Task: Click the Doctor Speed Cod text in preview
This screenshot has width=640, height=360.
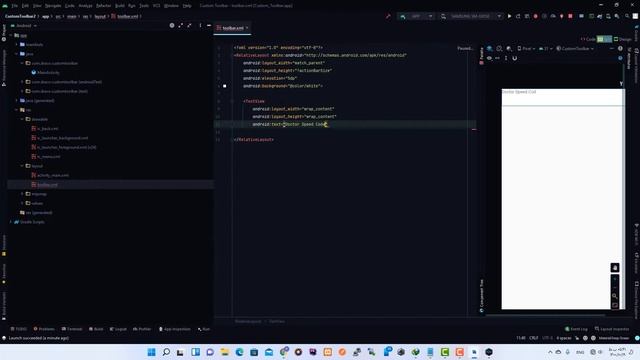Action: [x=519, y=92]
